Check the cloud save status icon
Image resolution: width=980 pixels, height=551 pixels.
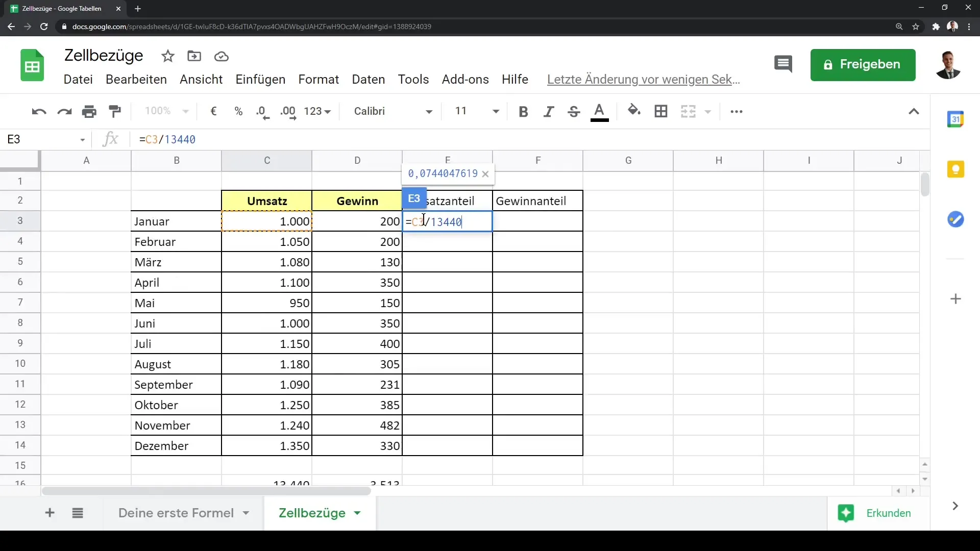pos(221,56)
